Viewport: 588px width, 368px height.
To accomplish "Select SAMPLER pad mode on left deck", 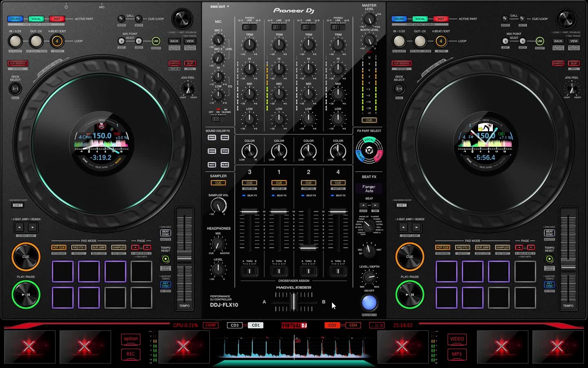I will pyautogui.click(x=119, y=247).
